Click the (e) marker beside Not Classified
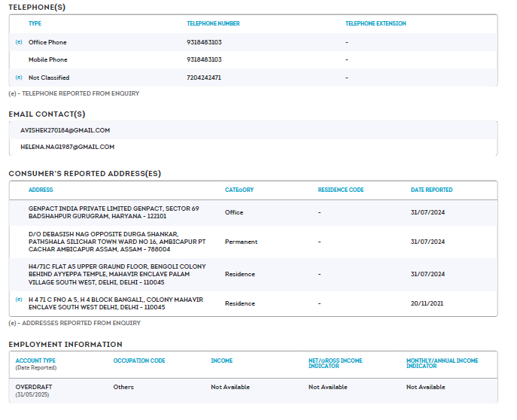517x420 pixels. tap(19, 78)
